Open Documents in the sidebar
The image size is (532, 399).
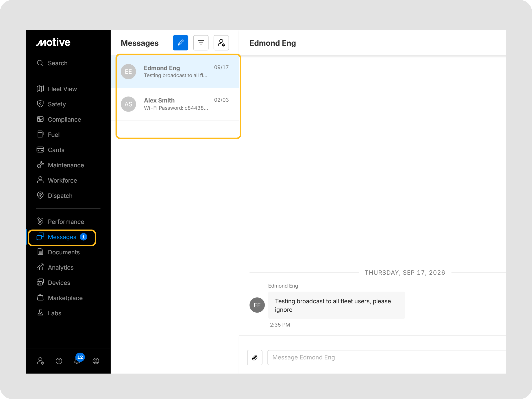[x=63, y=252]
